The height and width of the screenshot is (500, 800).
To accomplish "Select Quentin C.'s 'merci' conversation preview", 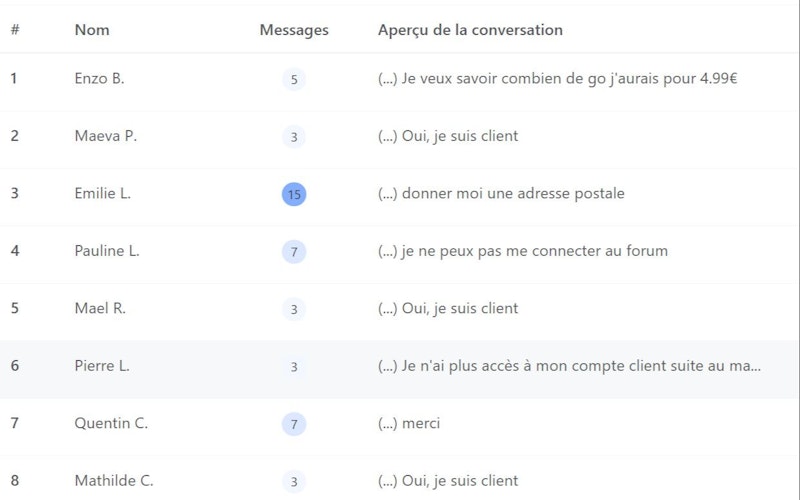I will tap(409, 423).
